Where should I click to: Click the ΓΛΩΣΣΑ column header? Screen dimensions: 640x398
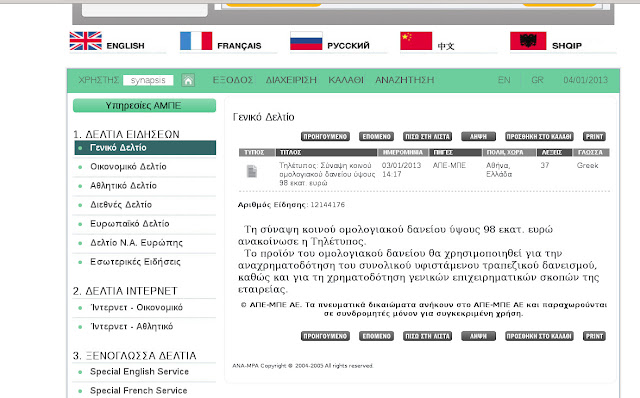(x=591, y=152)
